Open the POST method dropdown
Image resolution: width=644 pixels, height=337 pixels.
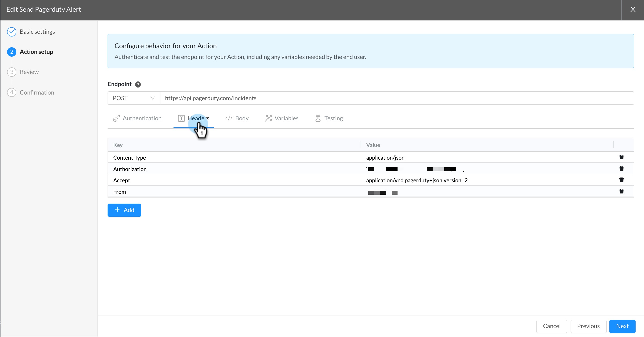(134, 98)
